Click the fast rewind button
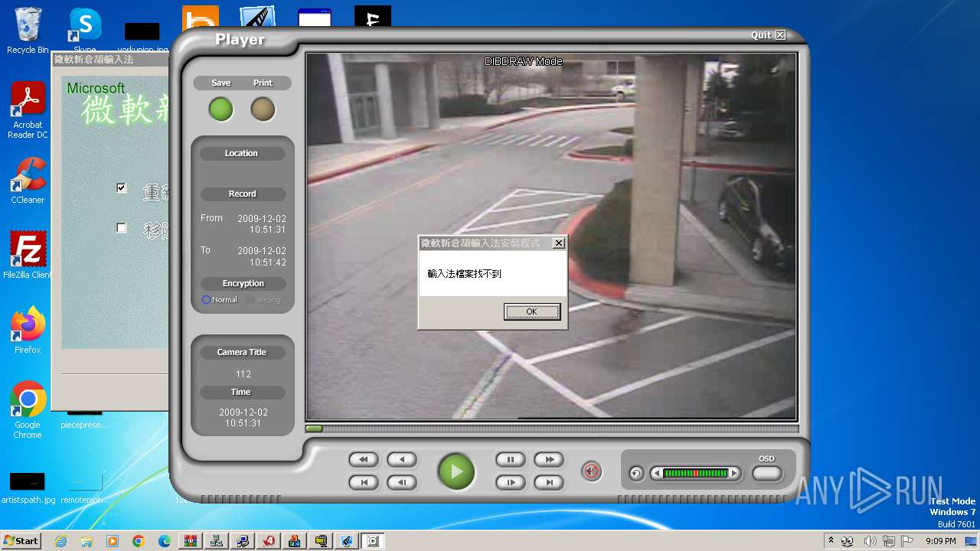This screenshot has width=980, height=551. 364,460
